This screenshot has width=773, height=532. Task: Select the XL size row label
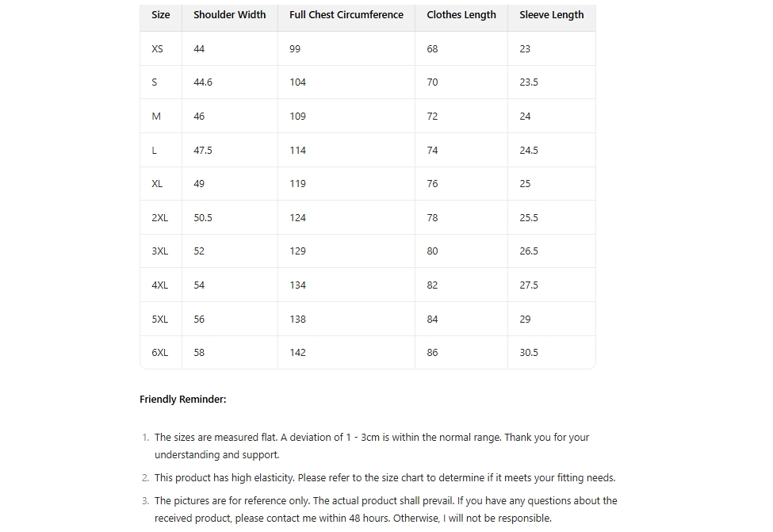[157, 184]
